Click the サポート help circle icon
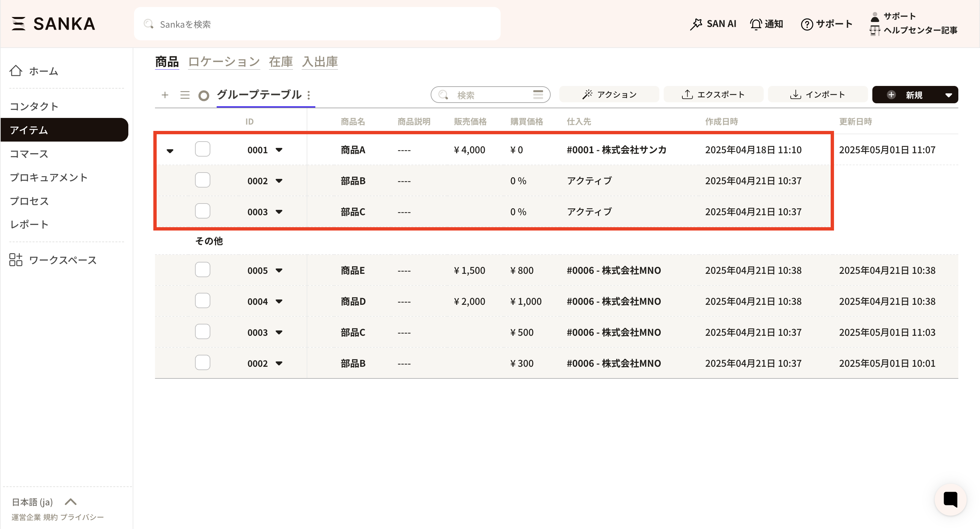The image size is (980, 529). 807,24
